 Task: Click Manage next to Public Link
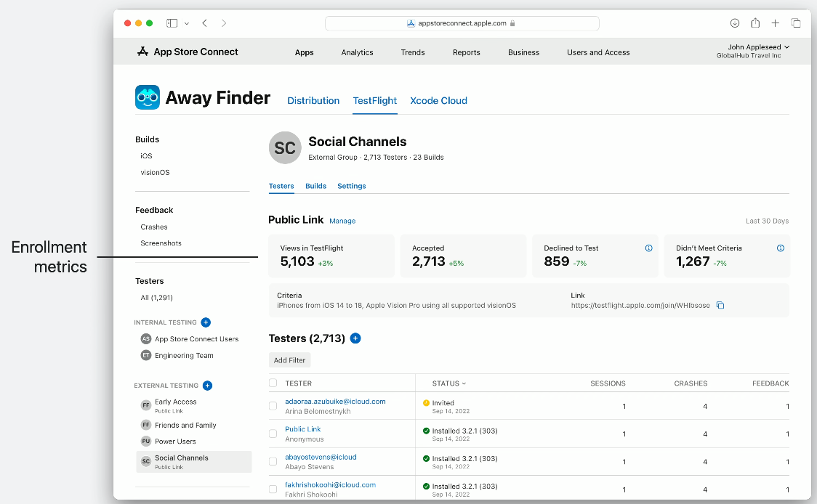click(x=342, y=221)
